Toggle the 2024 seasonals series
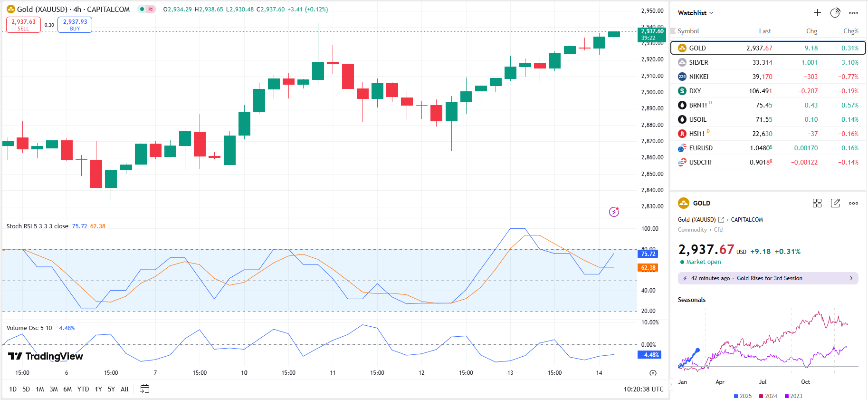 point(768,396)
